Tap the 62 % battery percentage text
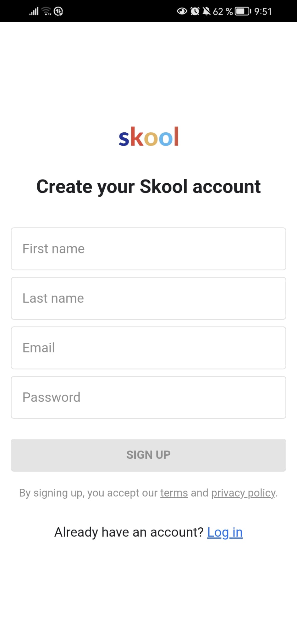 (223, 12)
